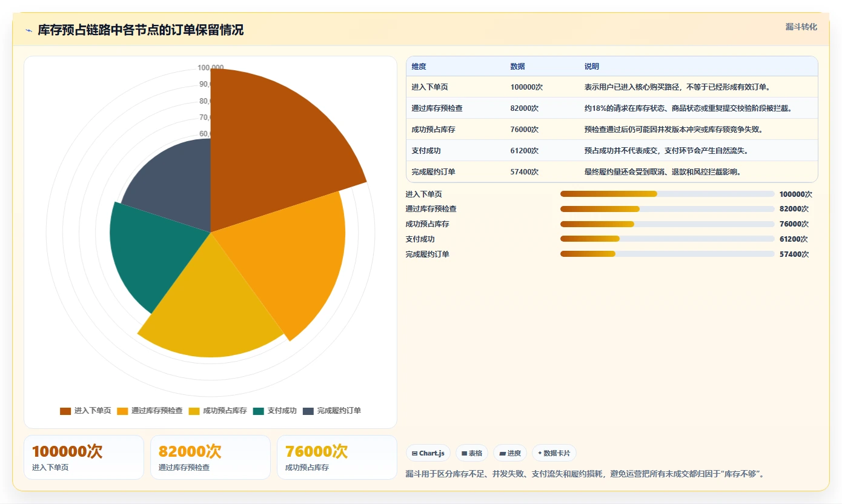Toggle 成功预占库存 legend color box
Screen dimensions: 842x504
(x=194, y=411)
